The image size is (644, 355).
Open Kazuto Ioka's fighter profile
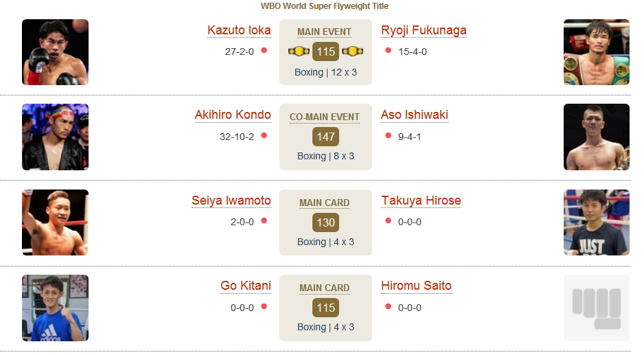239,30
